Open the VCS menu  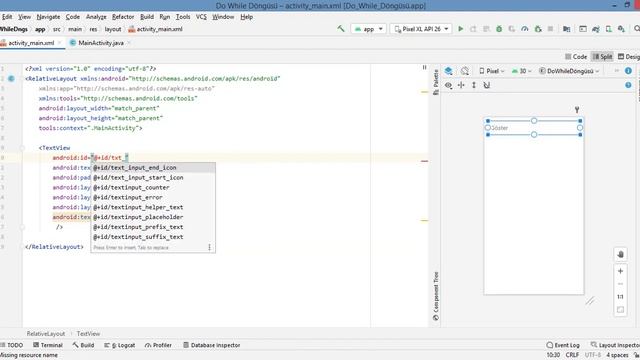pos(201,17)
